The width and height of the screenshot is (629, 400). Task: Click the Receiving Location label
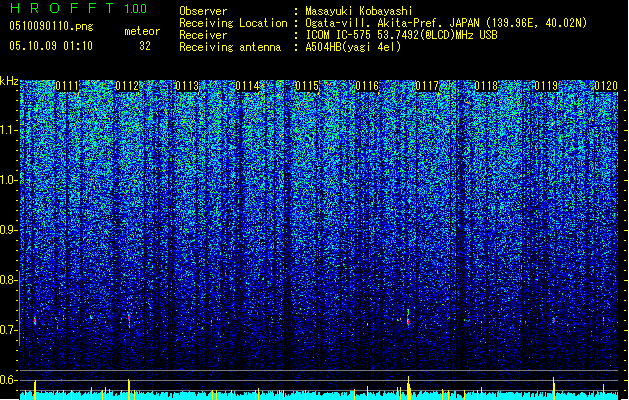click(233, 23)
